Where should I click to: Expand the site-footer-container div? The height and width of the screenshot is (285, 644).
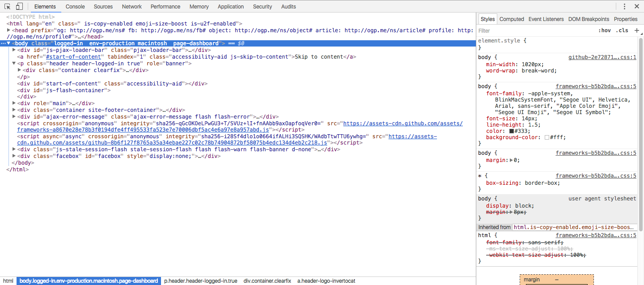click(x=14, y=110)
